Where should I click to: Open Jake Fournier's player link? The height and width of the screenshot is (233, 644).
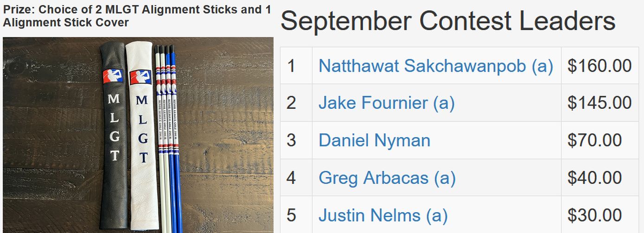387,103
